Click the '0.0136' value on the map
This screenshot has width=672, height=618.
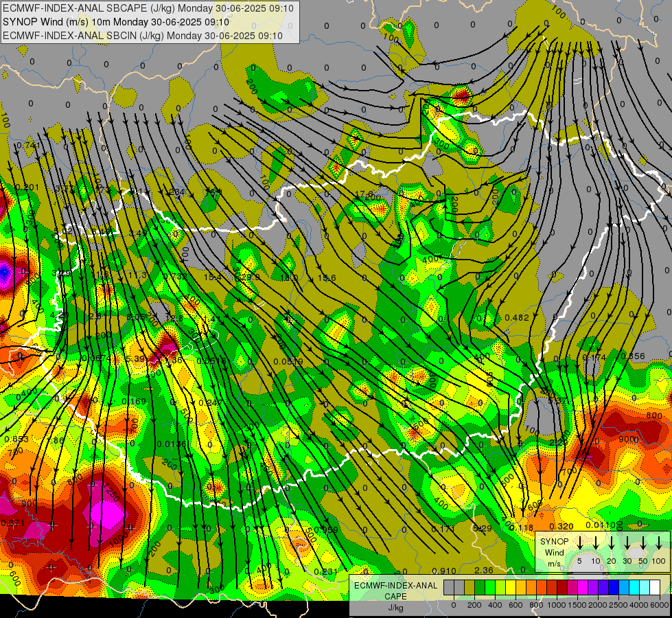click(x=172, y=444)
